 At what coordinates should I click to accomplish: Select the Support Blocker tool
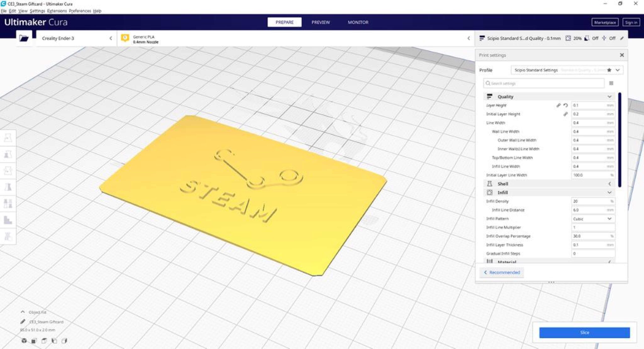[x=8, y=220]
